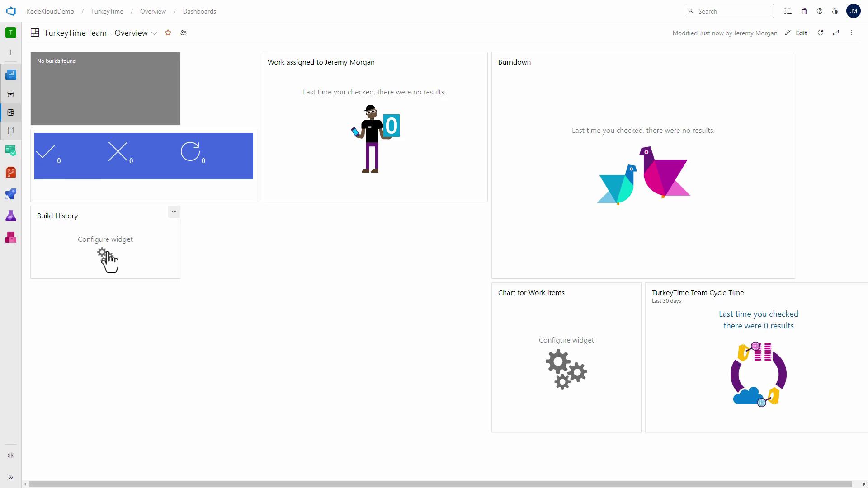Go to Dashboards breadcrumb
Screen dimensions: 868x488
point(199,11)
